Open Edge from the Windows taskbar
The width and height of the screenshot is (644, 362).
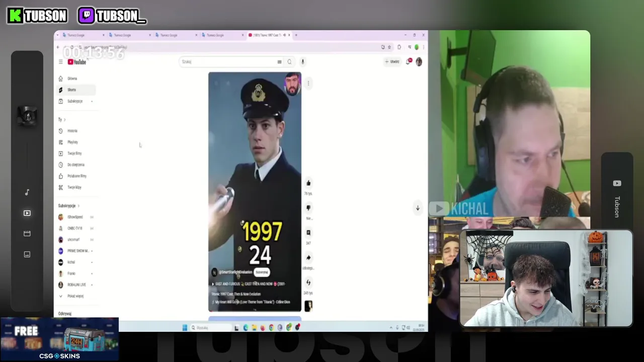point(246,328)
